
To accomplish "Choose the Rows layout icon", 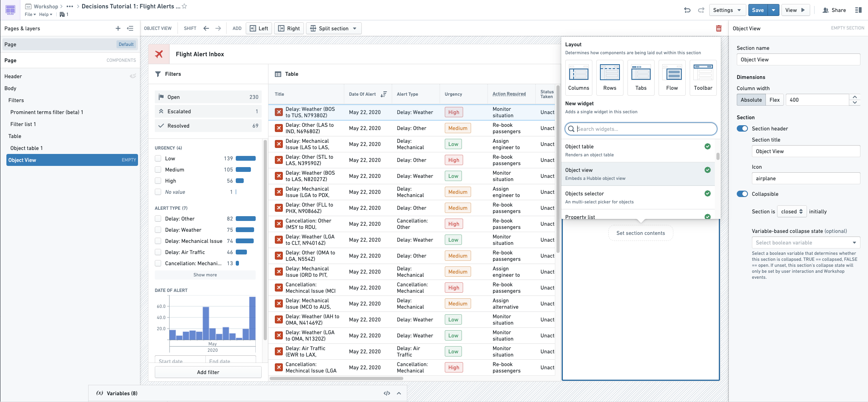I will [x=610, y=78].
